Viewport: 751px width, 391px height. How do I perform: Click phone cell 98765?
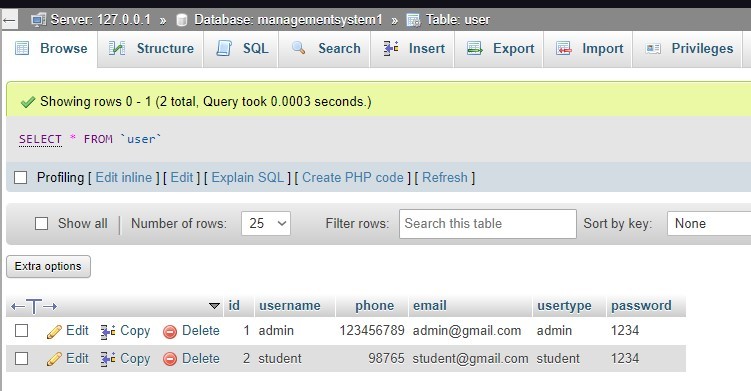click(x=387, y=358)
